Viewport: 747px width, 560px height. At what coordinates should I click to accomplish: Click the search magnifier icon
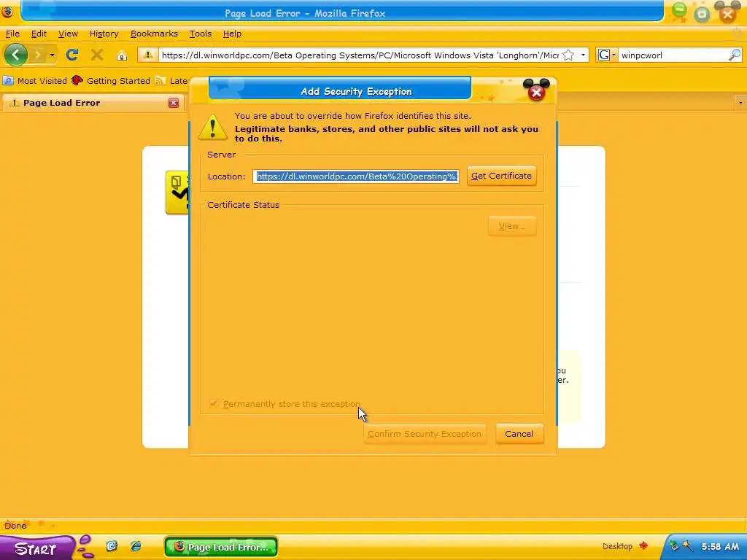point(734,55)
